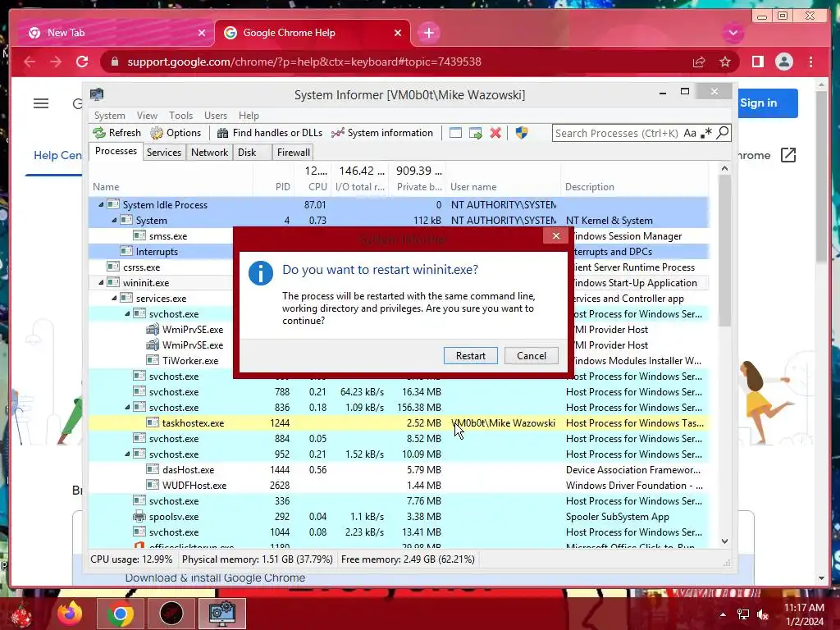Viewport: 840px width, 630px height.
Task: Collapse the System Idle Process tree node
Action: 101,204
